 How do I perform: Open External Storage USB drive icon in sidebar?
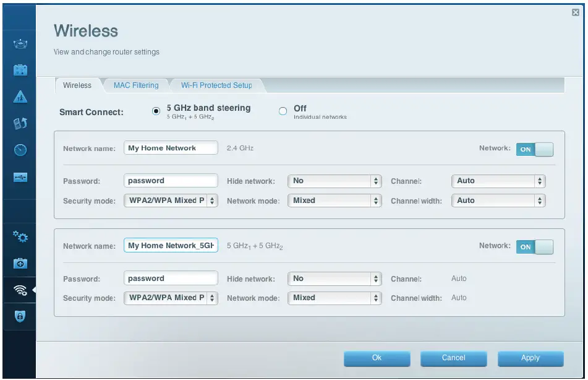click(20, 177)
